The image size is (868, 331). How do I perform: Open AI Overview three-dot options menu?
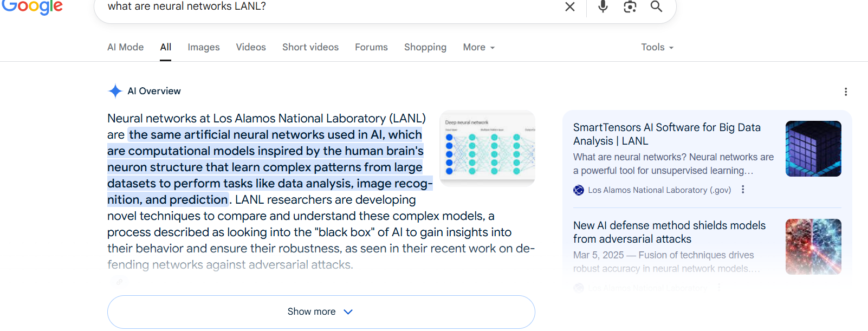845,92
